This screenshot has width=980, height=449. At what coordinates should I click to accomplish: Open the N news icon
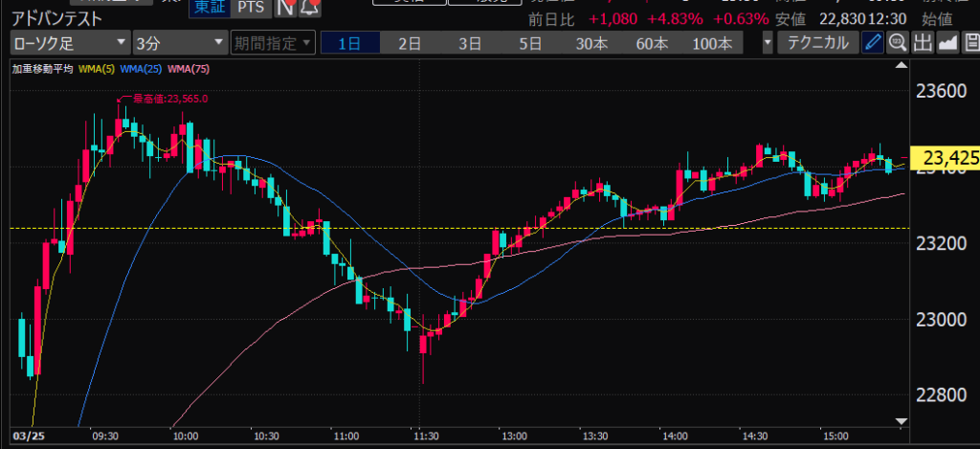(x=284, y=8)
